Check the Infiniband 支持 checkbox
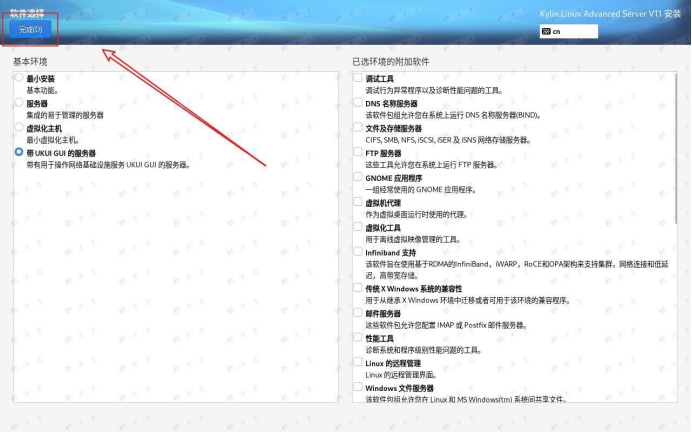The width and height of the screenshot is (692, 432). pyautogui.click(x=358, y=252)
